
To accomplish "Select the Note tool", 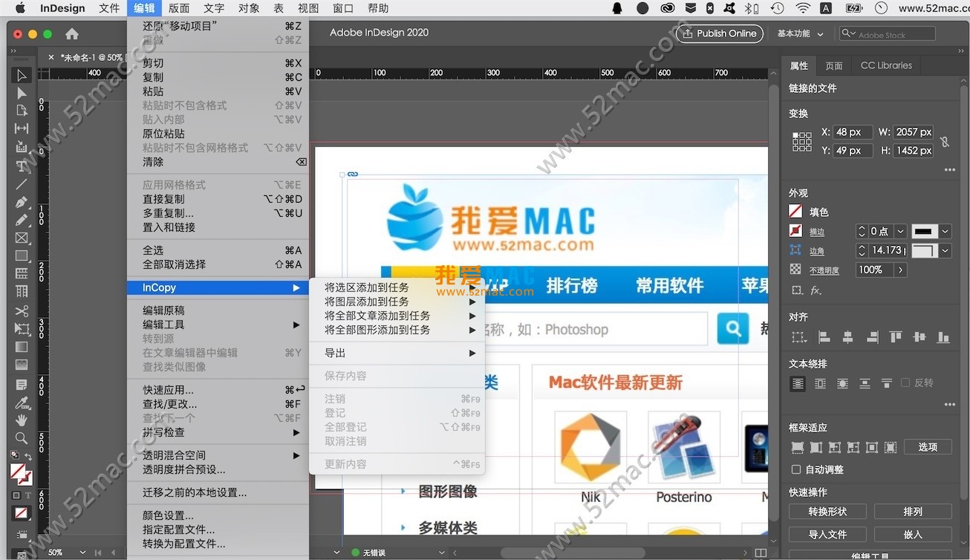I will point(22,385).
